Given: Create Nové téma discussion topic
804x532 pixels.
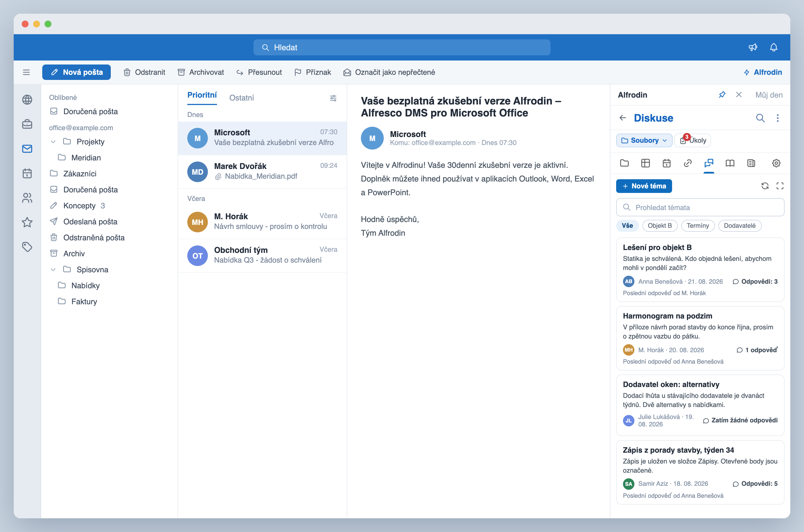Looking at the screenshot, I should pyautogui.click(x=644, y=186).
